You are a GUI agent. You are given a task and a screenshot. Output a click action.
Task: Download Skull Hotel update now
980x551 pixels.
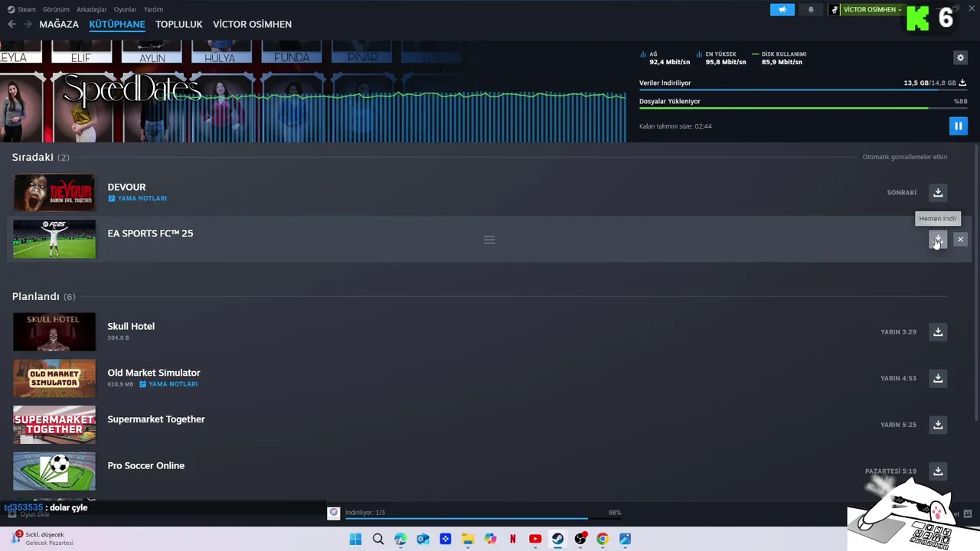click(x=938, y=331)
